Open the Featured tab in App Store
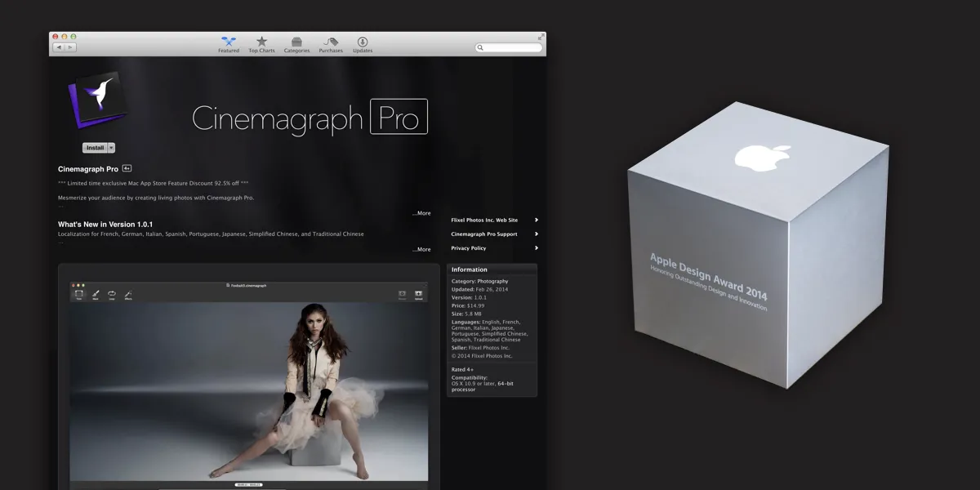 [229, 45]
